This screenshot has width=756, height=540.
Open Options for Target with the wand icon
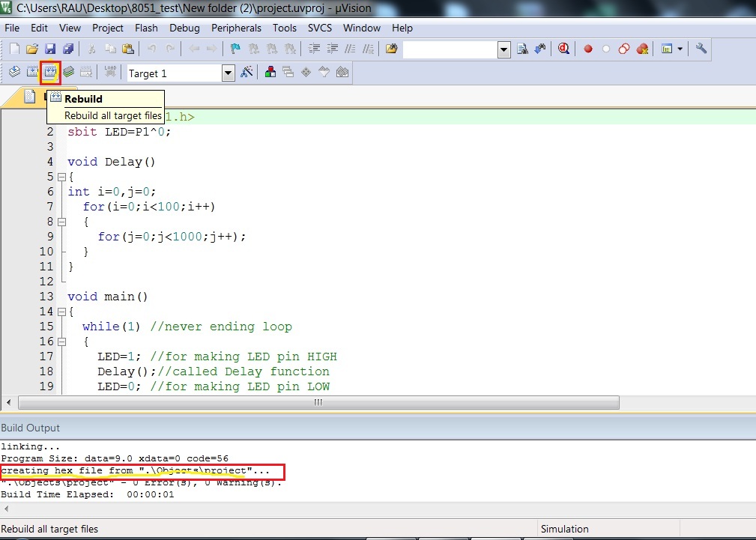[x=246, y=72]
